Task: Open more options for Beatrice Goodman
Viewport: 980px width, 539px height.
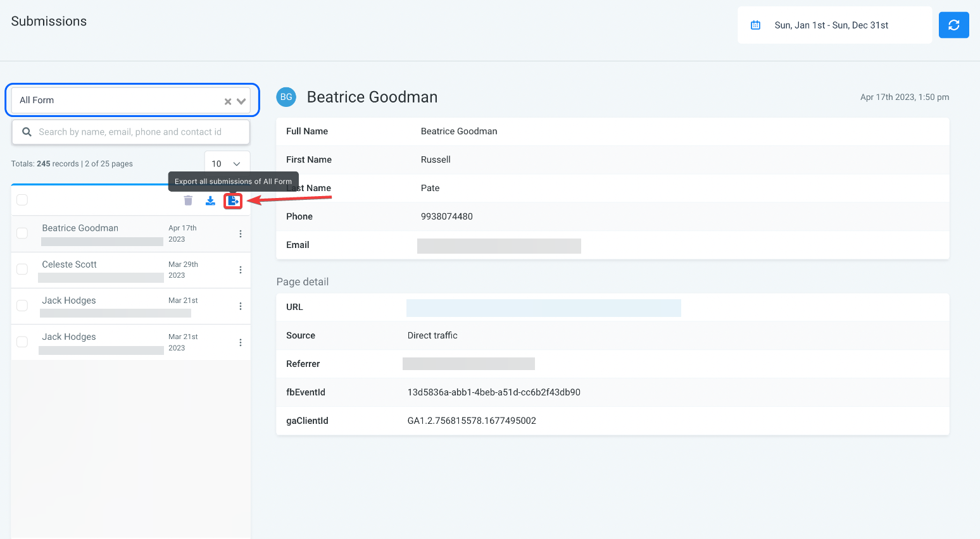Action: coord(241,233)
